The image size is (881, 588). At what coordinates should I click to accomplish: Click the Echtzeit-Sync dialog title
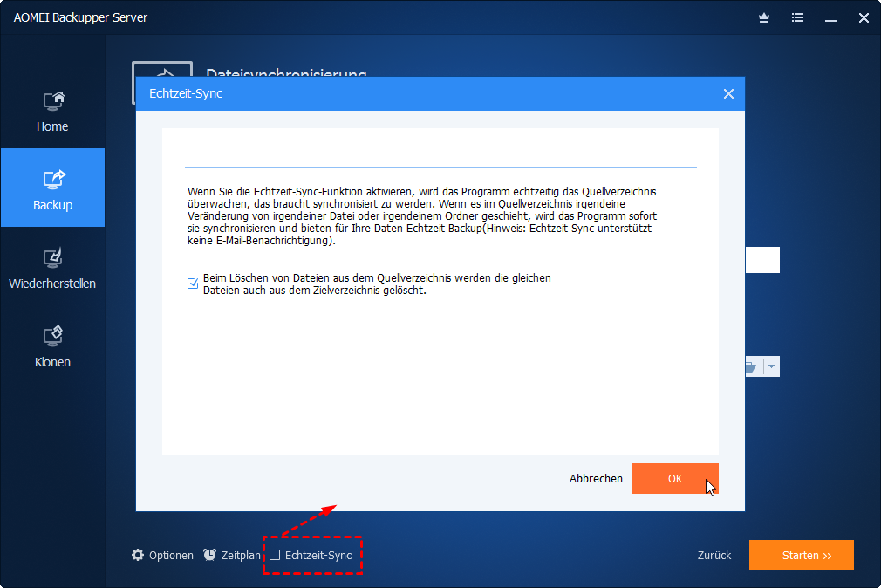[x=186, y=94]
